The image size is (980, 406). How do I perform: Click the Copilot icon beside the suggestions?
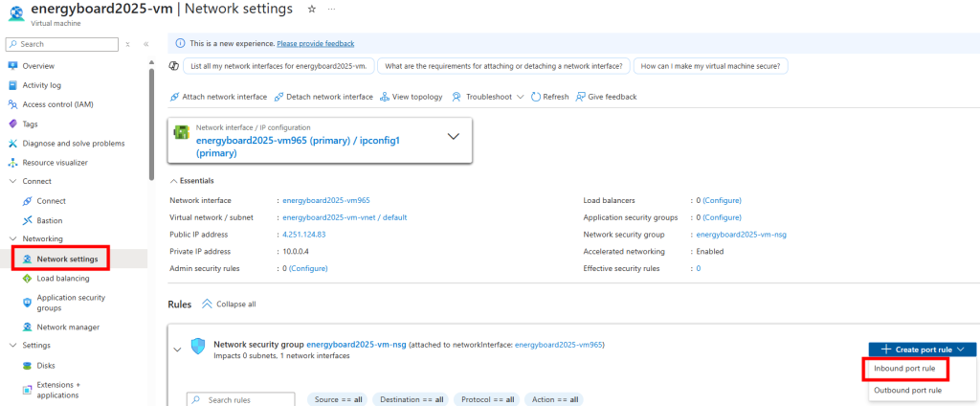174,66
